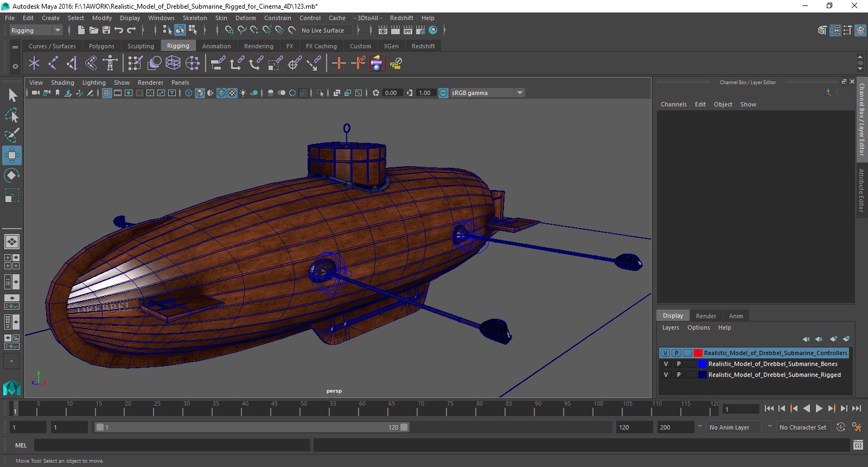Open the No Character Set dropdown arrow
The height and width of the screenshot is (467, 868).
(x=769, y=427)
